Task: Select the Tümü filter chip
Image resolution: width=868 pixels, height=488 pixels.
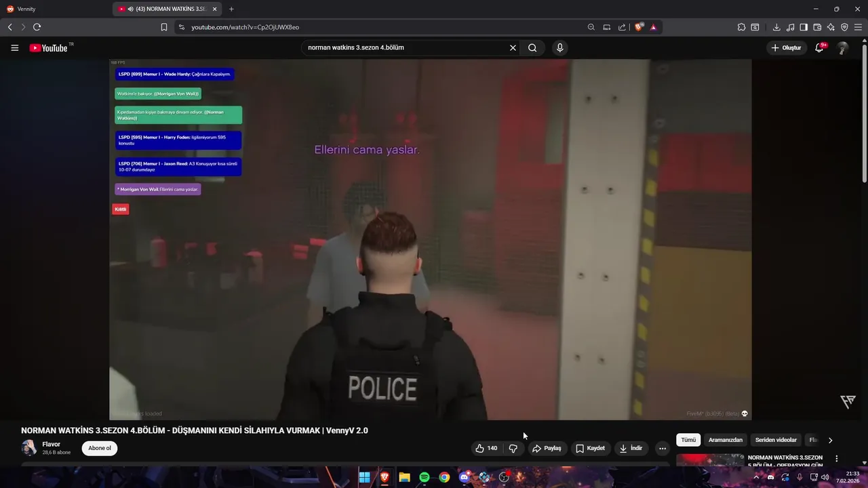Action: [688, 440]
